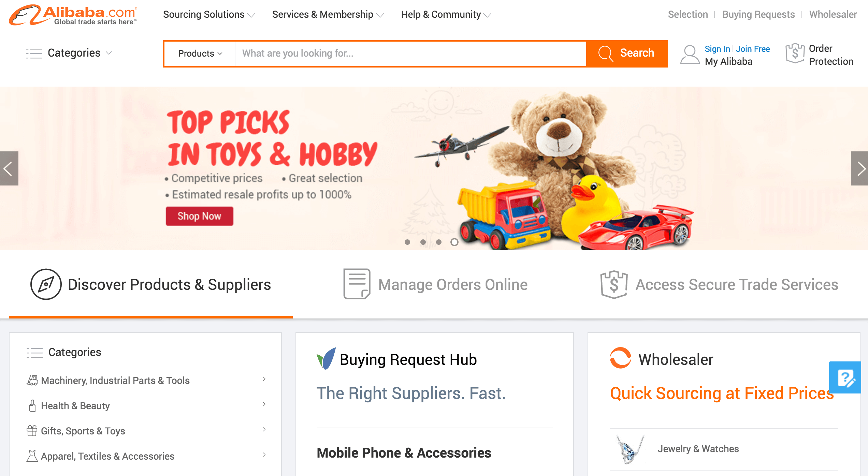Click the Manage Orders document icon
Image resolution: width=868 pixels, height=476 pixels.
pos(356,284)
